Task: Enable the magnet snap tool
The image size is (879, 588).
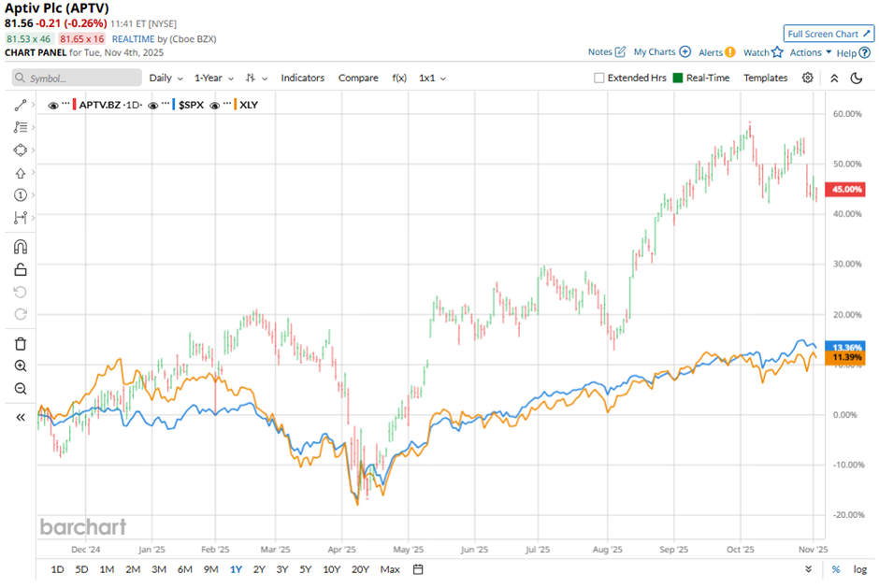Action: point(21,248)
